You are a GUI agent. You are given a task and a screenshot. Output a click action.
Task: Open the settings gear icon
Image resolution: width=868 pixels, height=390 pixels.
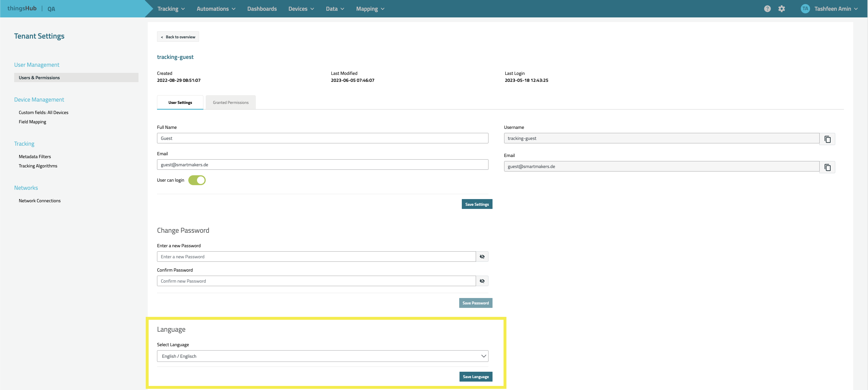pyautogui.click(x=781, y=9)
